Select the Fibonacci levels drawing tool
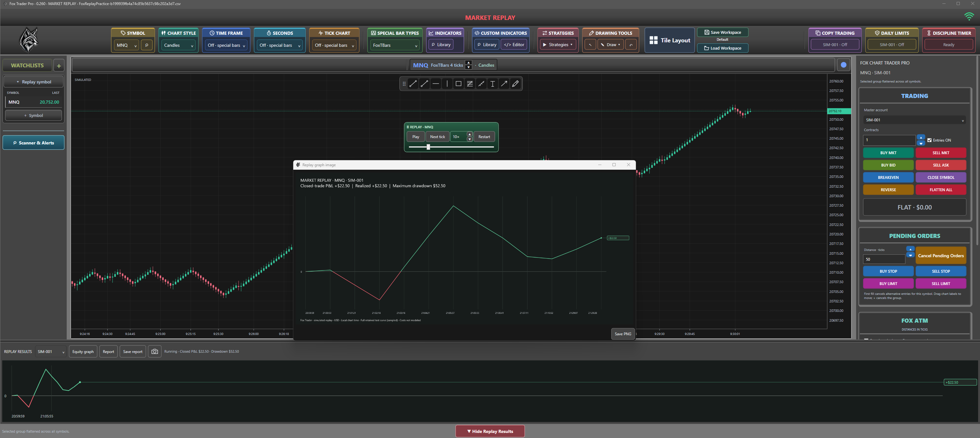The image size is (980, 438). (x=470, y=84)
